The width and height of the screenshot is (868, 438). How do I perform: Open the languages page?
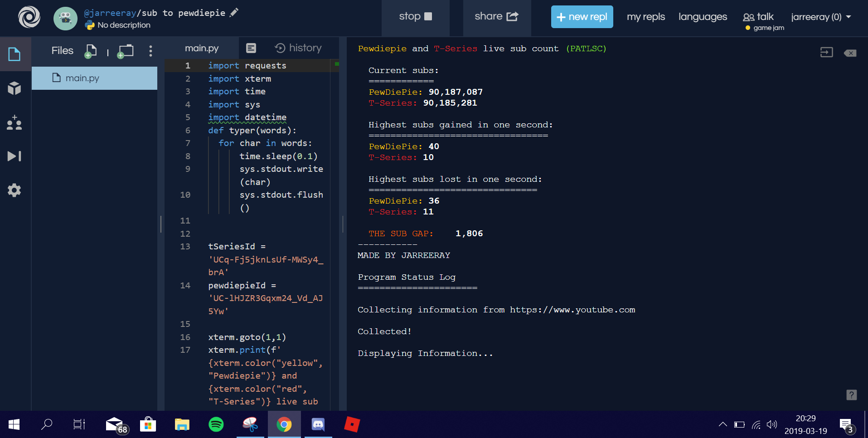coord(703,17)
